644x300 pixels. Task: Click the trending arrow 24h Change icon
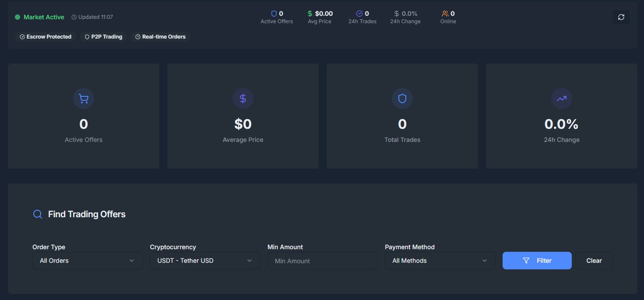[x=561, y=99]
